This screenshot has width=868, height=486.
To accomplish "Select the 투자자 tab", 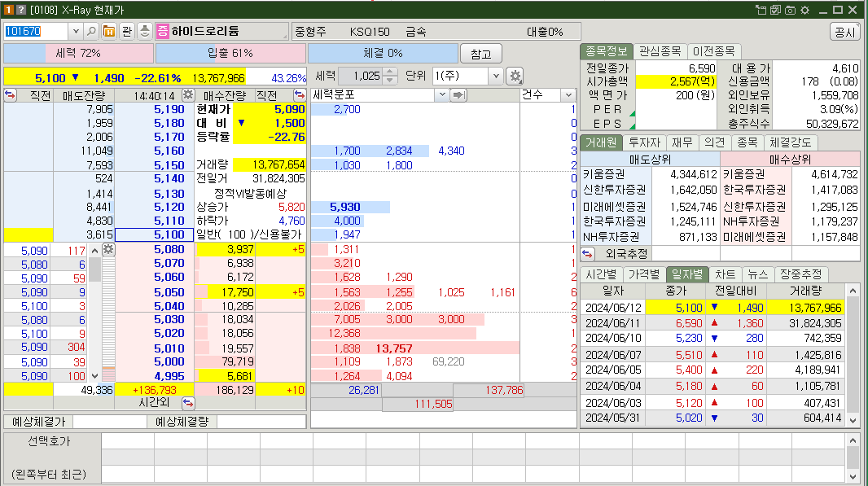I will pos(644,142).
